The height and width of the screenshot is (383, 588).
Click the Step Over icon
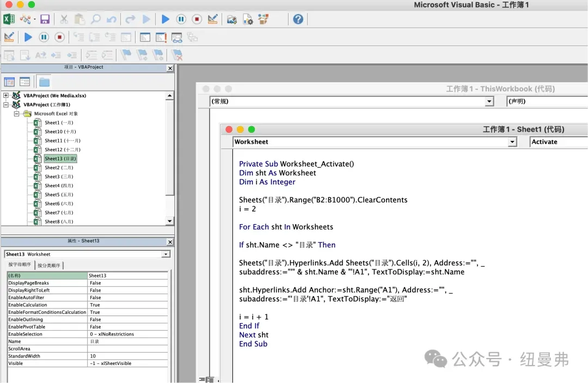(95, 37)
